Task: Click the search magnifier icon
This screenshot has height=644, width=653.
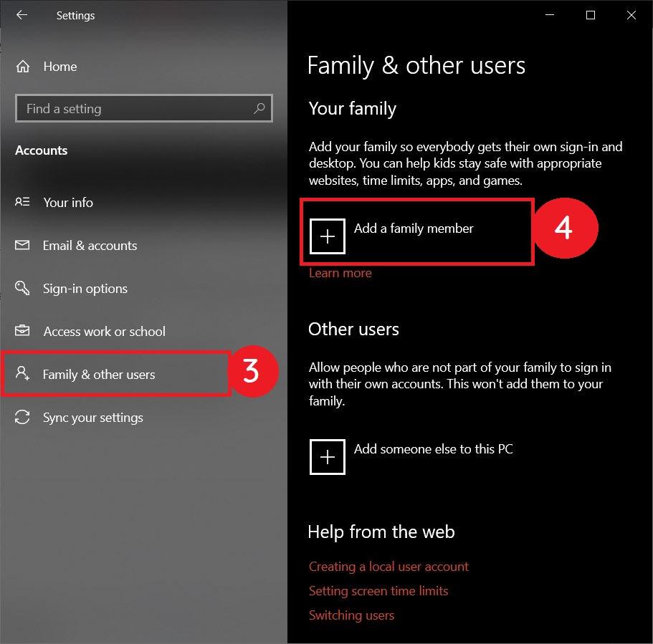Action: 259,109
